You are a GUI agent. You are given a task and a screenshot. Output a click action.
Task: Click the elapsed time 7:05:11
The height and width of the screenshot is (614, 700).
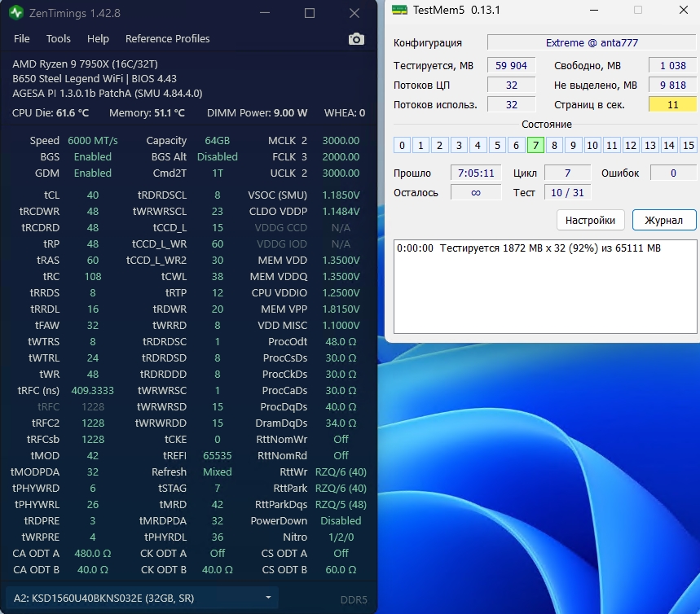click(476, 173)
